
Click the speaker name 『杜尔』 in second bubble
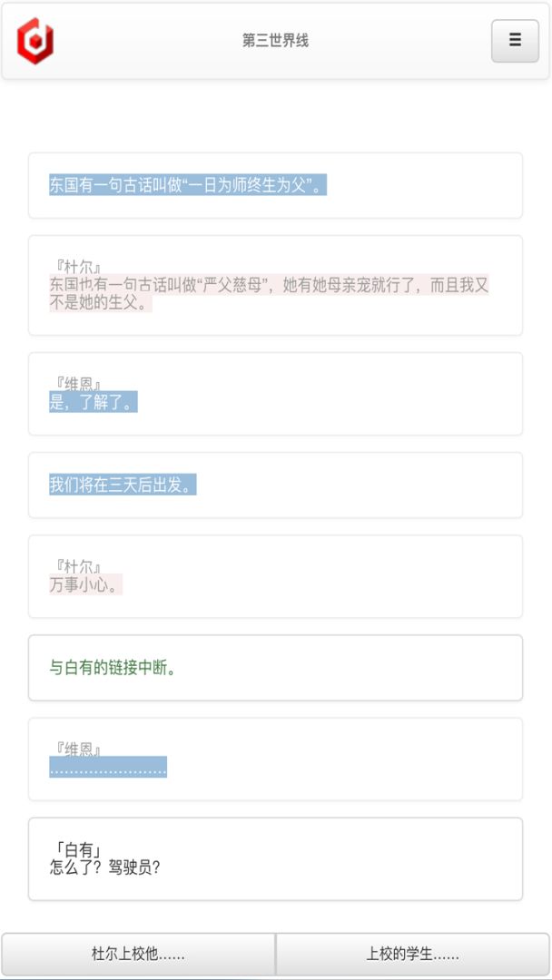pyautogui.click(x=71, y=261)
